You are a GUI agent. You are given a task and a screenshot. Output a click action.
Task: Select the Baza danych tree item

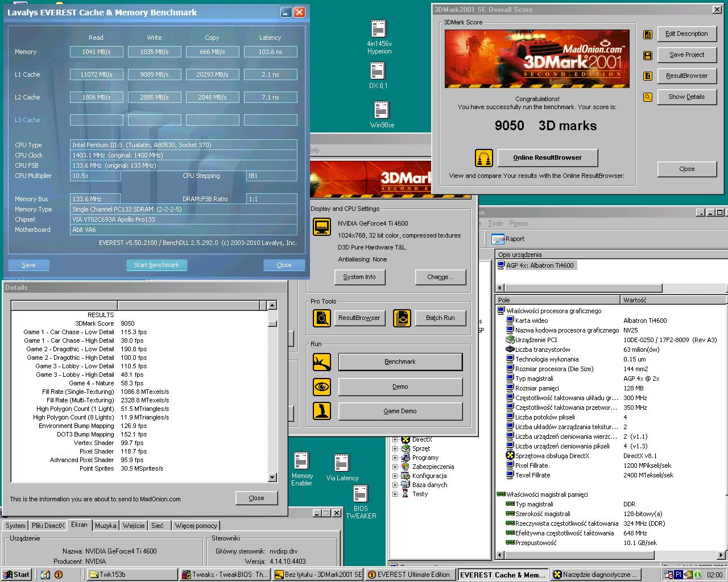[x=424, y=485]
